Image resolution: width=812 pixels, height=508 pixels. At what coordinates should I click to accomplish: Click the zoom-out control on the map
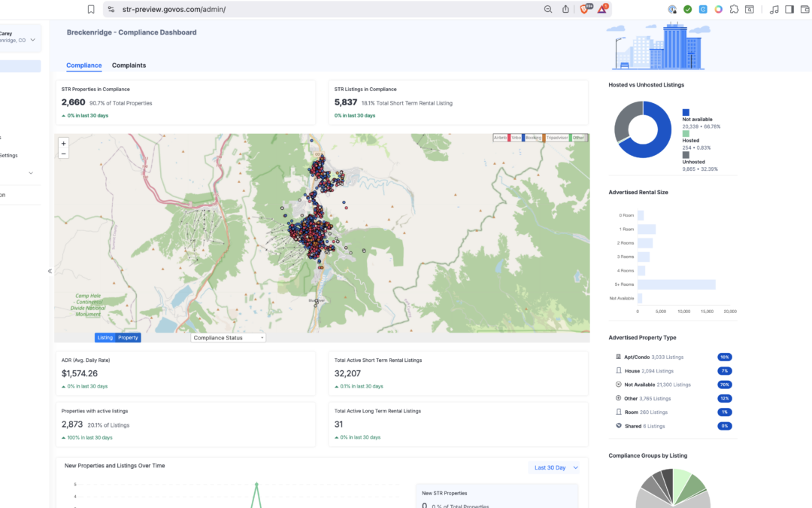pos(63,152)
